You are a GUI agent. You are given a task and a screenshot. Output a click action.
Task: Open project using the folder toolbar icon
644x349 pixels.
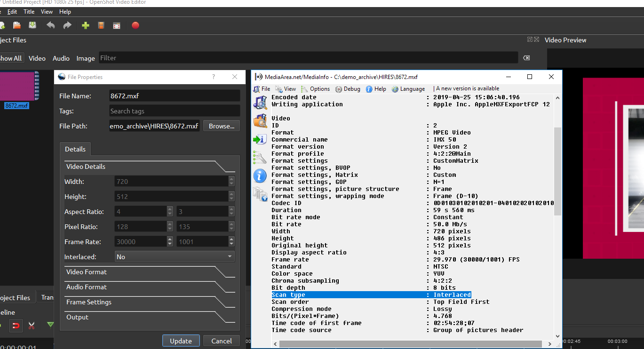point(17,25)
